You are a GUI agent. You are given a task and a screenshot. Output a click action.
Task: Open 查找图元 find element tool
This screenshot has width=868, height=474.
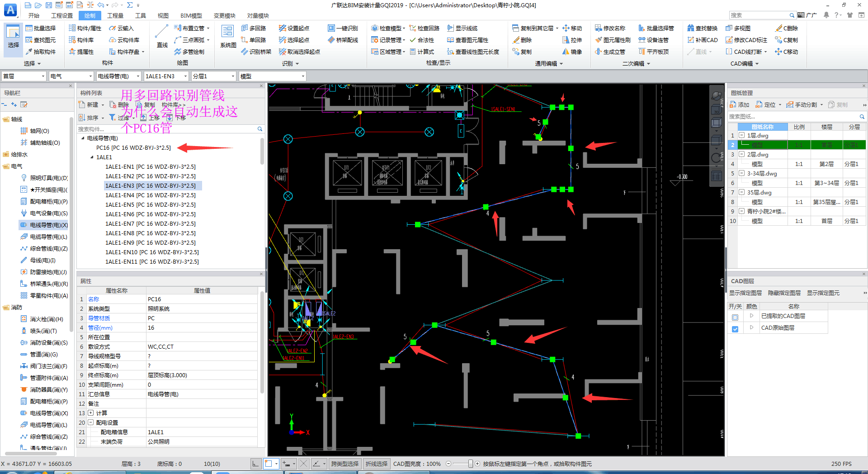pyautogui.click(x=40, y=40)
